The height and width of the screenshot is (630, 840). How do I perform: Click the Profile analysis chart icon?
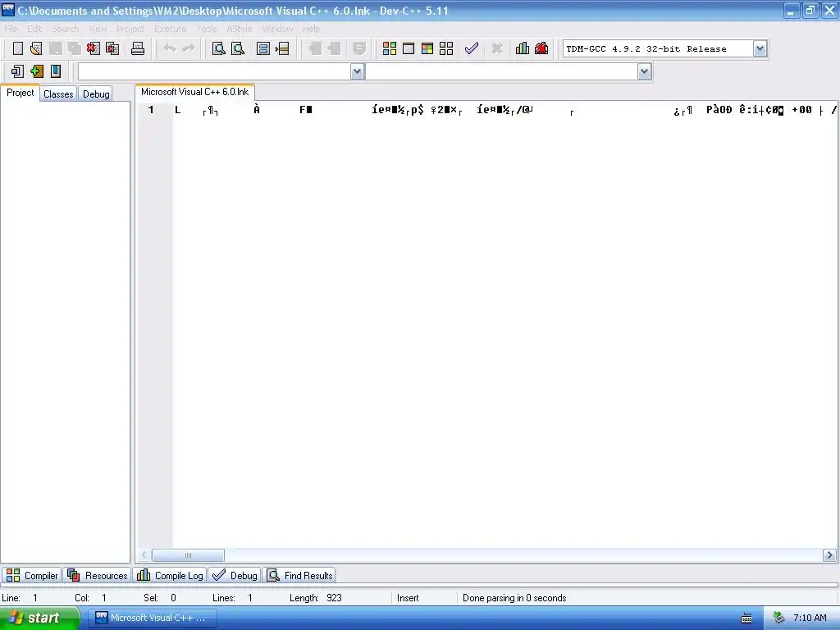(x=523, y=48)
